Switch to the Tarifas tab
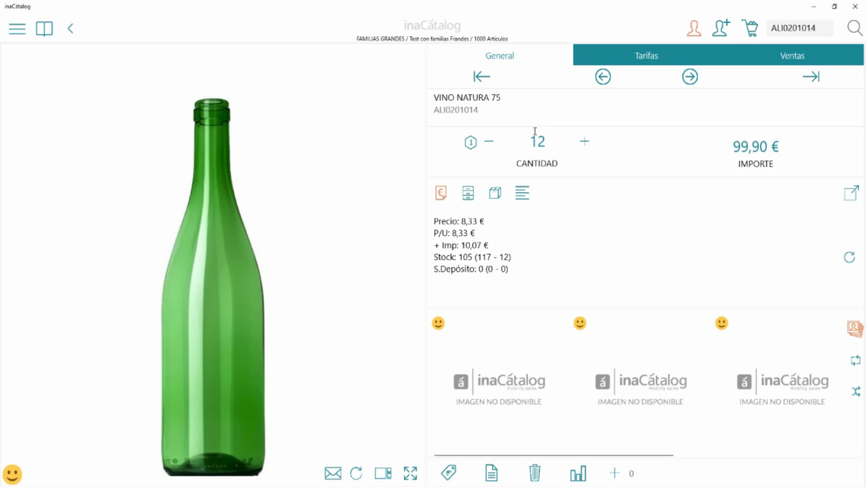This screenshot has width=868, height=488. tap(646, 55)
